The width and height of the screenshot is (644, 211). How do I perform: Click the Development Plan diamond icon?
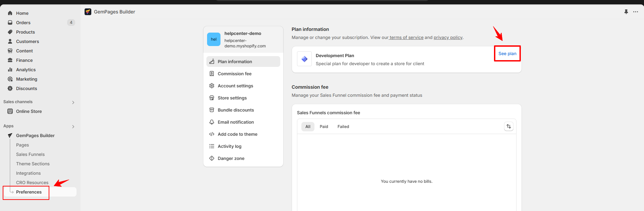pos(304,59)
